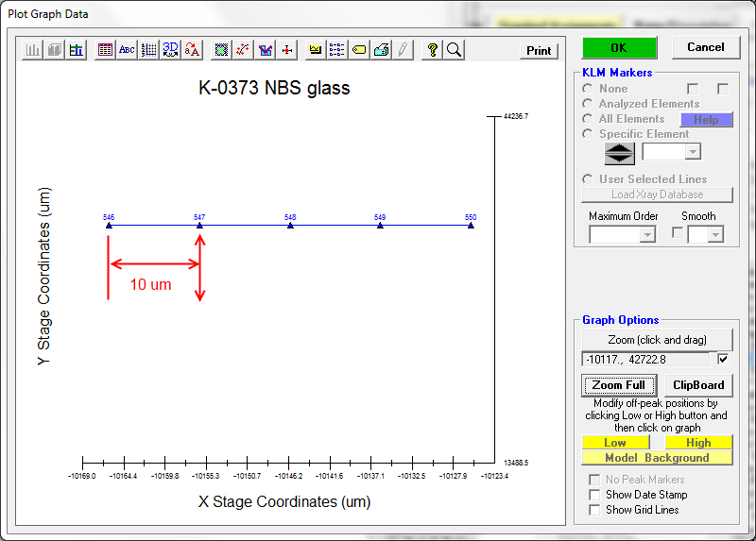Click the red crosshair marker icon

click(286, 50)
